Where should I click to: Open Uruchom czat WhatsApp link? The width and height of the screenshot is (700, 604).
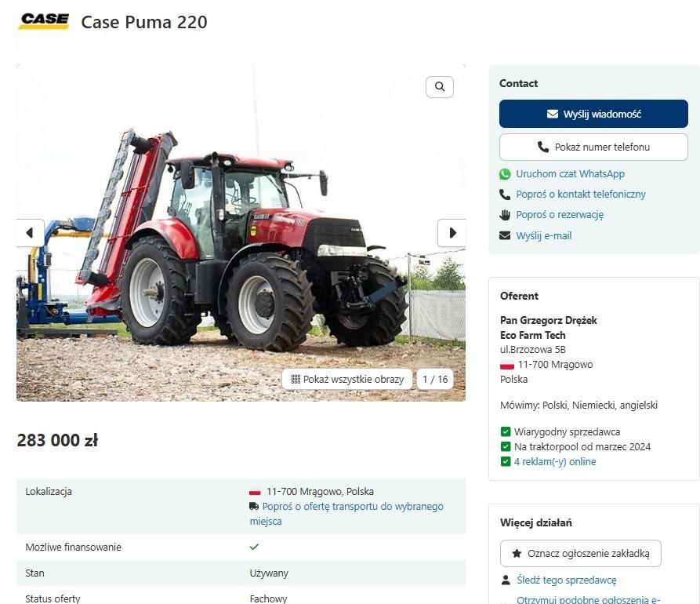[x=570, y=174]
